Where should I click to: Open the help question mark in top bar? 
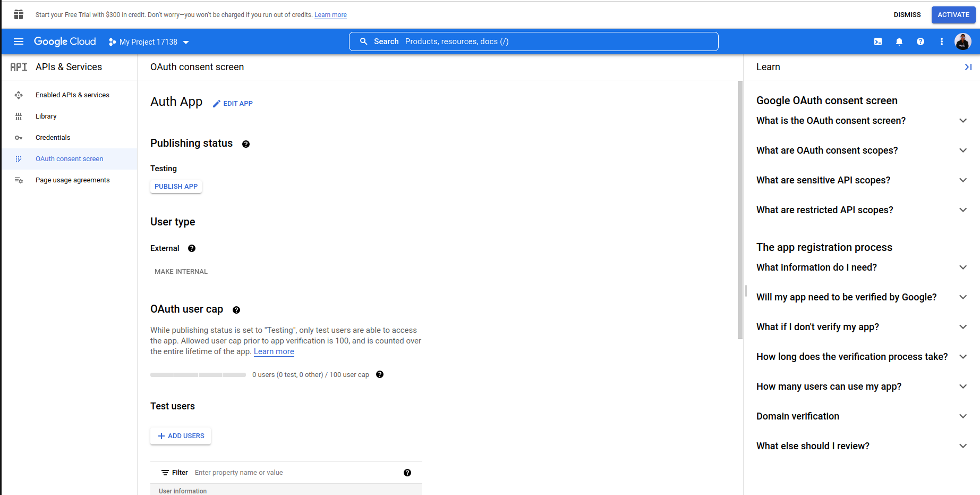921,41
